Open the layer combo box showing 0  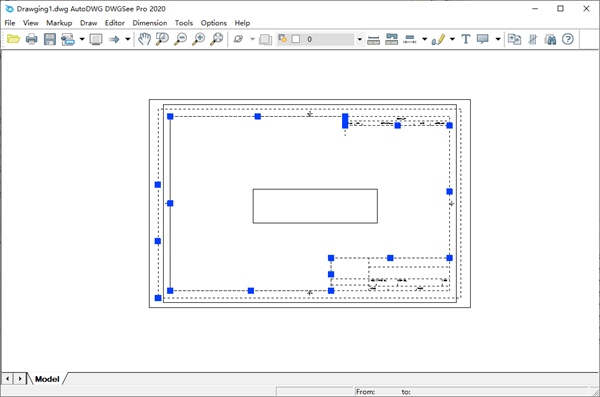[x=320, y=39]
